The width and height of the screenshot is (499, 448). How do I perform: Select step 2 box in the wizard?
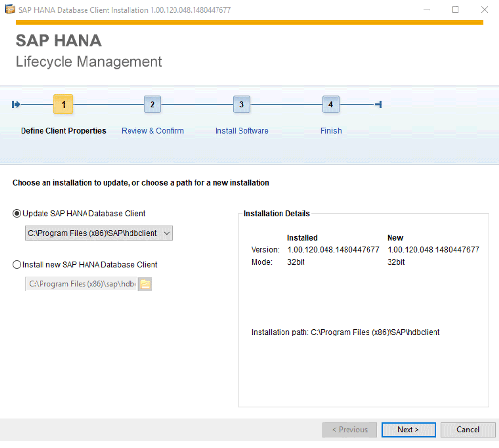152,104
